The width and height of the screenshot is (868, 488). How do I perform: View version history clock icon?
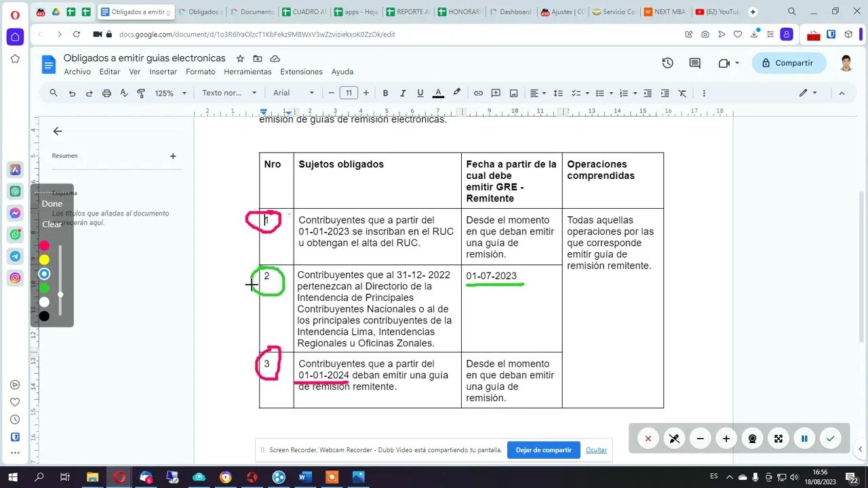[668, 63]
